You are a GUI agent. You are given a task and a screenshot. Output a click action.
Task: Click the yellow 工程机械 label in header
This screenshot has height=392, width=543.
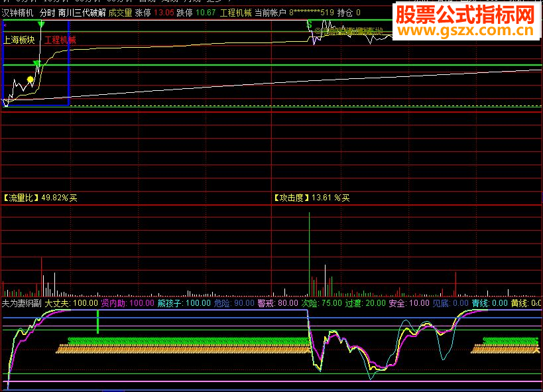point(236,13)
